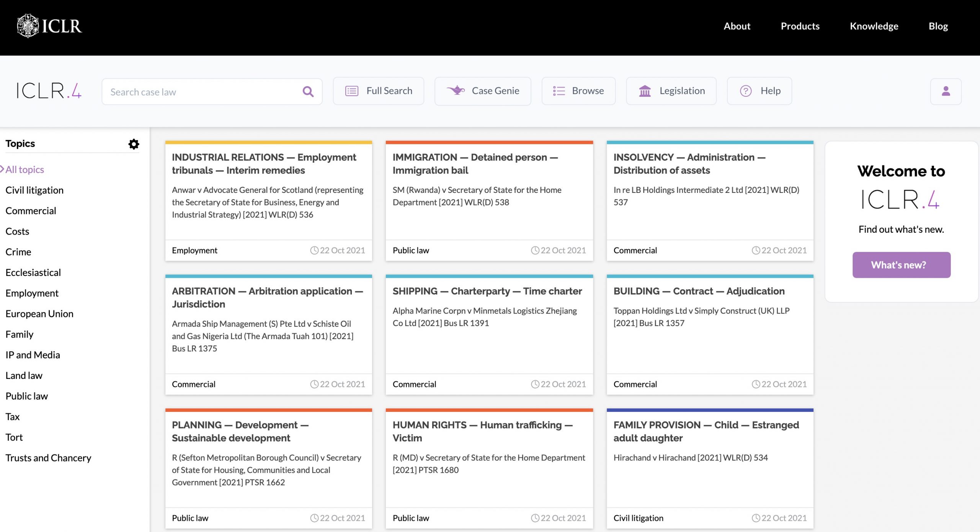Open the Topics settings gear
The height and width of the screenshot is (532, 980).
[x=134, y=144]
